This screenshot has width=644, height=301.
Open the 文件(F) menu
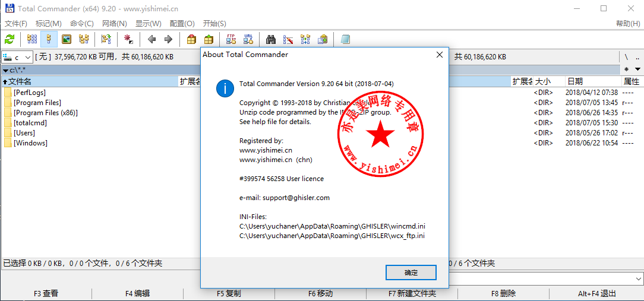tap(16, 23)
